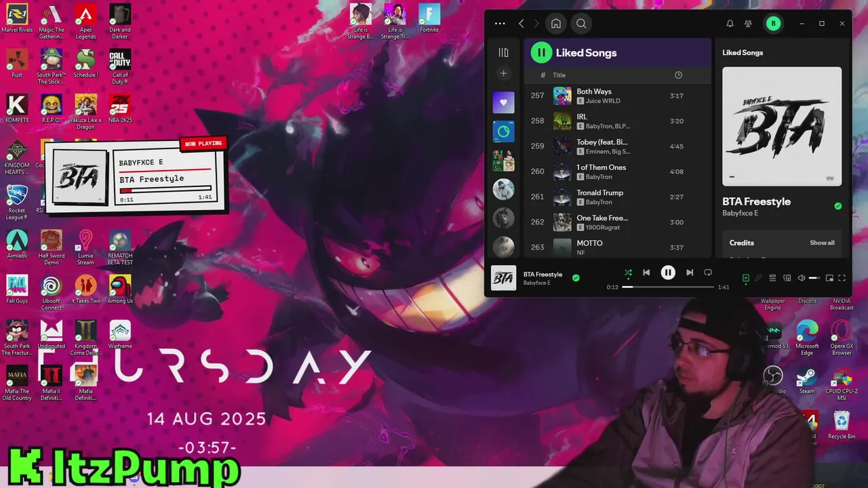Open Aimlabs desktop shortcut
This screenshot has width=868, height=488.
coord(17,245)
